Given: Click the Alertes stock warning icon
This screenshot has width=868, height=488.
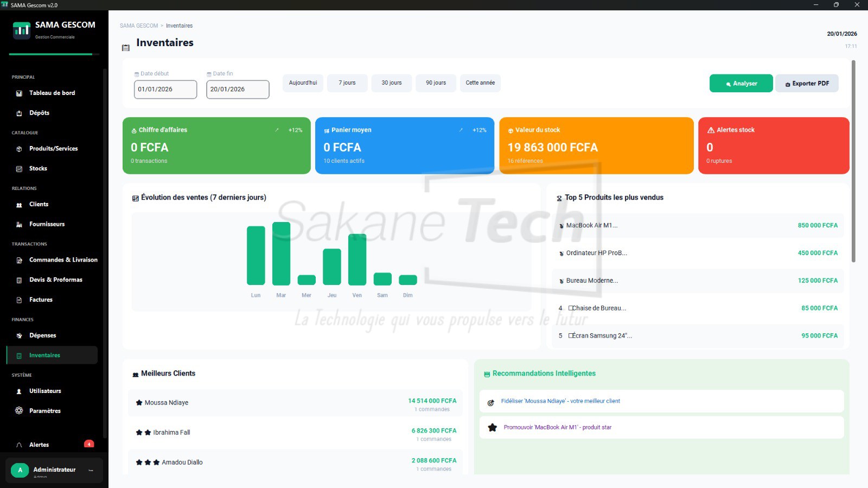Looking at the screenshot, I should pyautogui.click(x=711, y=130).
